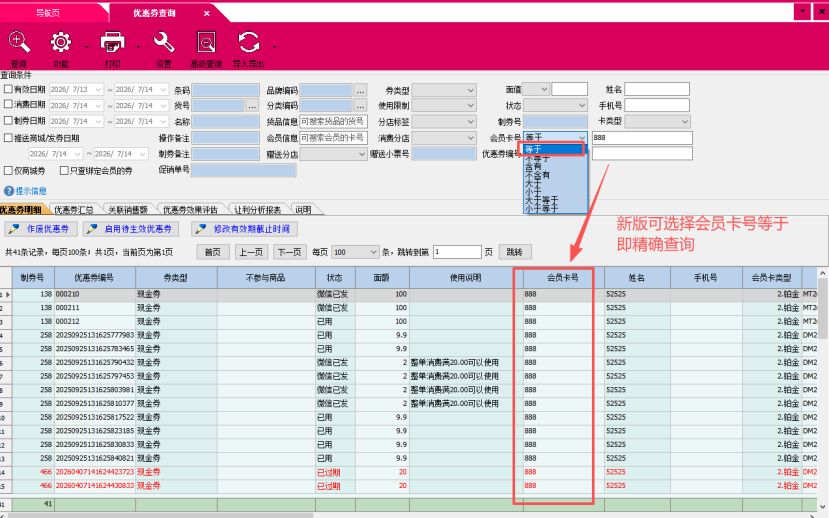
Task: Tick the 推送商城/发券日期 checkbox
Action: pyautogui.click(x=8, y=138)
